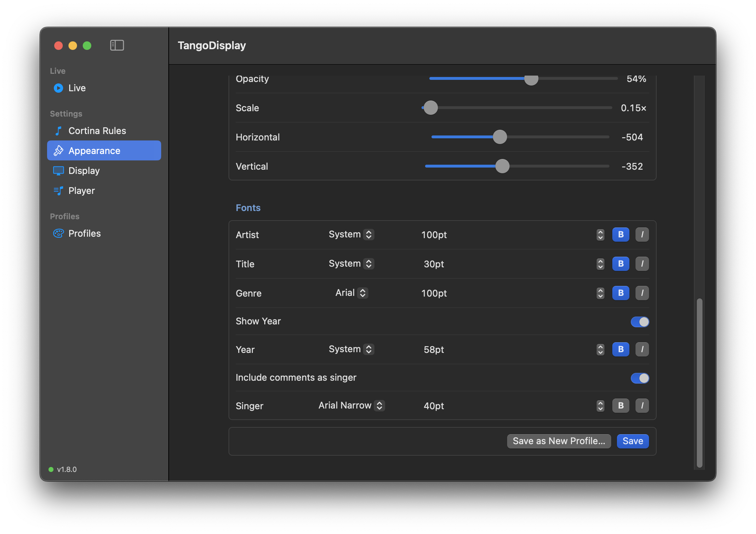Open the Artist font family dropdown
This screenshot has height=534, width=756.
click(x=351, y=235)
